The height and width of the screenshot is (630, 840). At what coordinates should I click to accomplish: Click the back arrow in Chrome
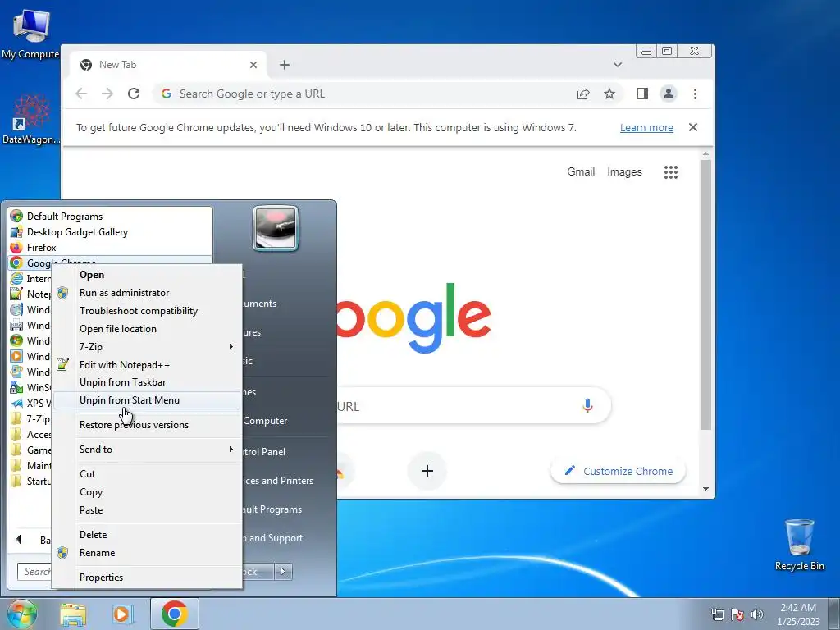point(81,94)
